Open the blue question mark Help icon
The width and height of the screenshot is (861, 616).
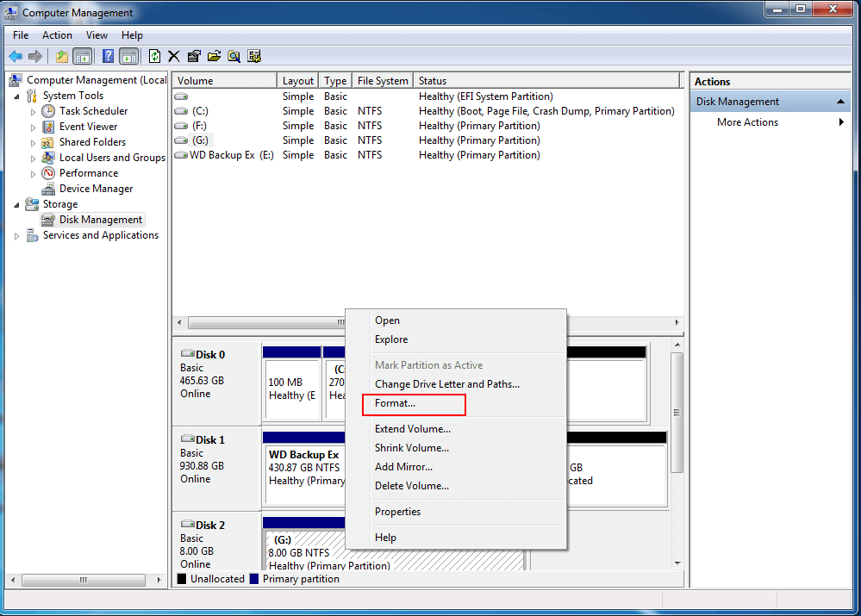(109, 56)
